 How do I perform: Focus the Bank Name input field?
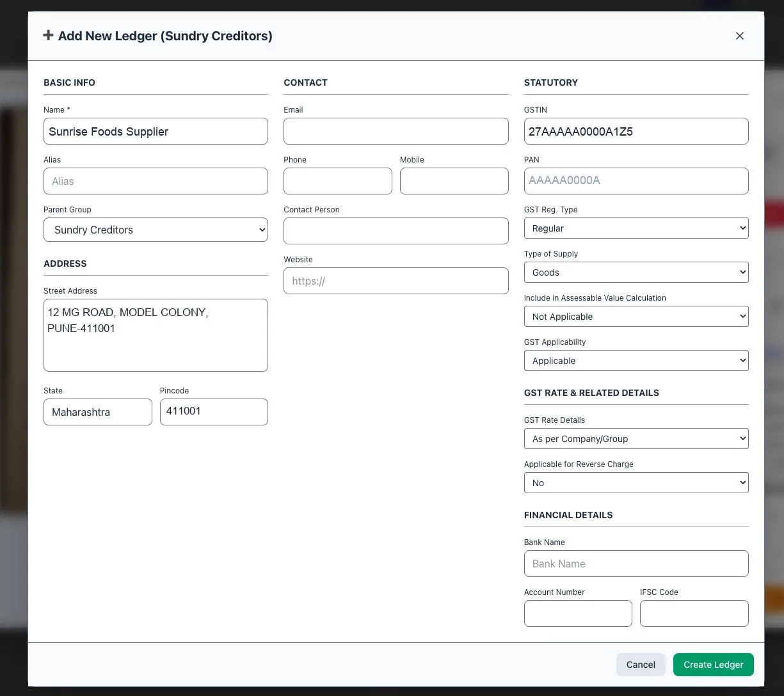[636, 564]
